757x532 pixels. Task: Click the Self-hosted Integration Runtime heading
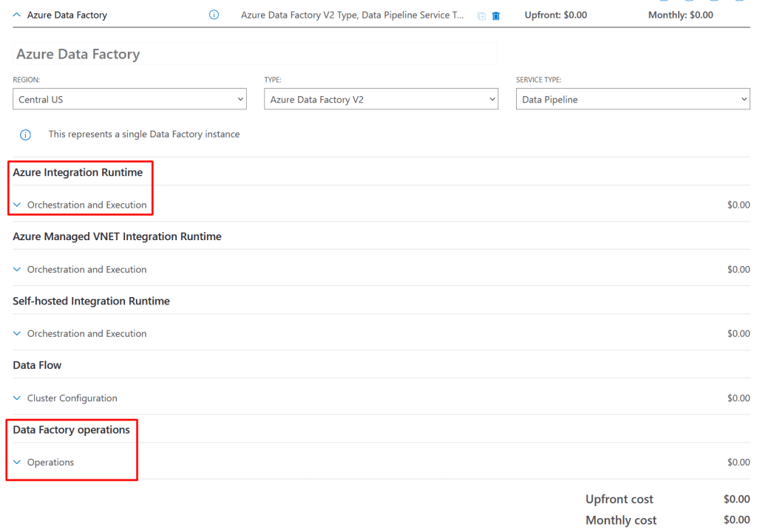coord(91,301)
